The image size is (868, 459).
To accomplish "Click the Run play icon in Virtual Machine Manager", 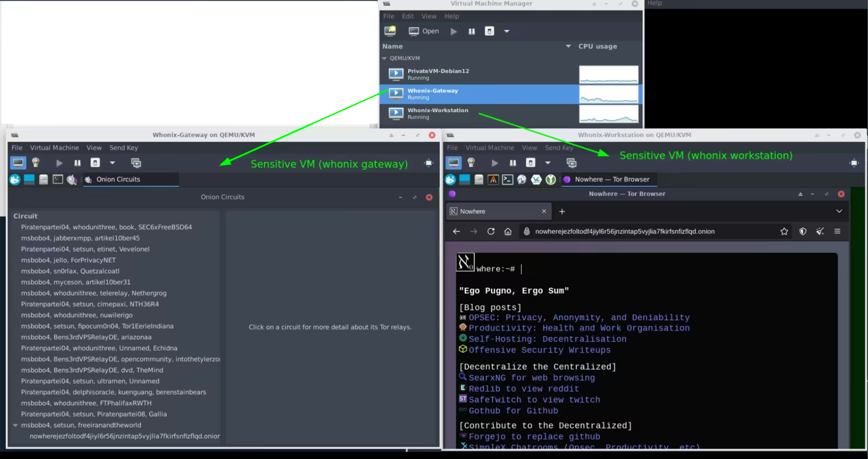I will (x=454, y=31).
